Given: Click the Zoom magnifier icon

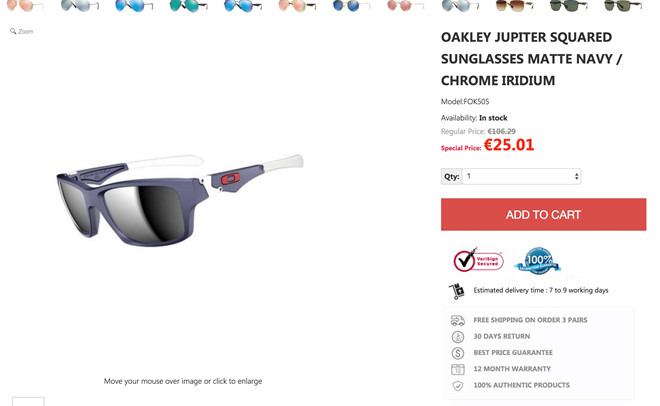Looking at the screenshot, I should click(13, 31).
